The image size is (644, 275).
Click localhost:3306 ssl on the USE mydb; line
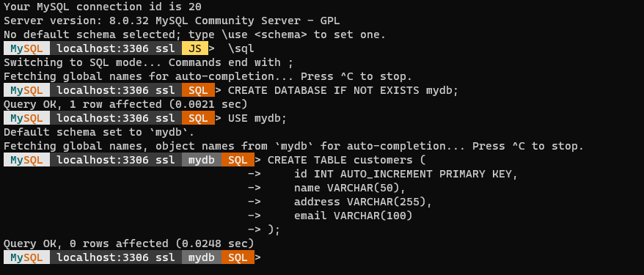(116, 118)
